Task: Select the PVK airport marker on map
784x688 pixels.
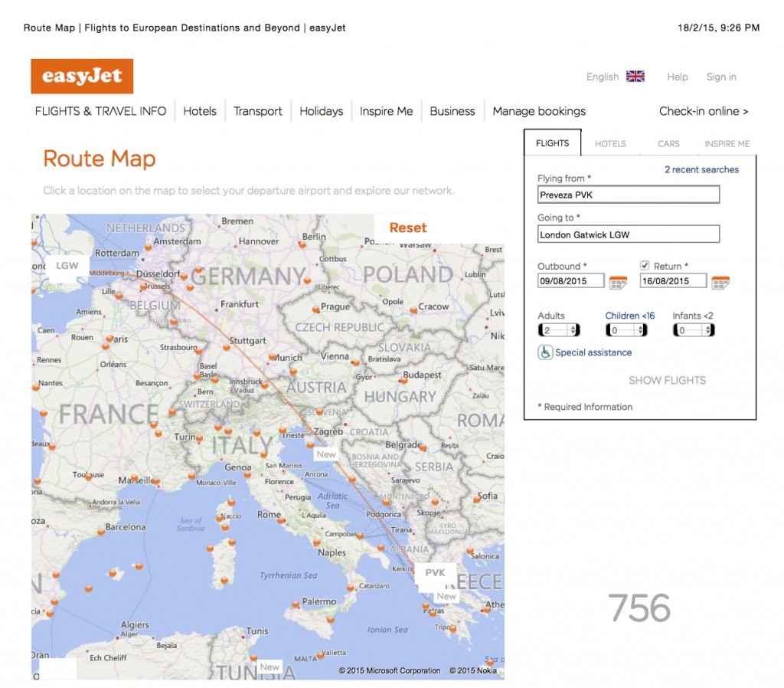Action: pos(435,572)
